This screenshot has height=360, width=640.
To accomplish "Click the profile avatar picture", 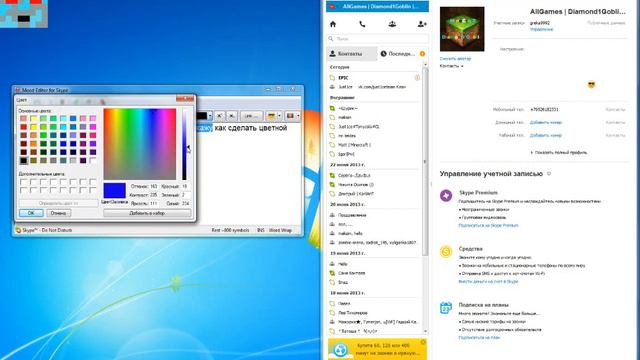I will pyautogui.click(x=462, y=29).
